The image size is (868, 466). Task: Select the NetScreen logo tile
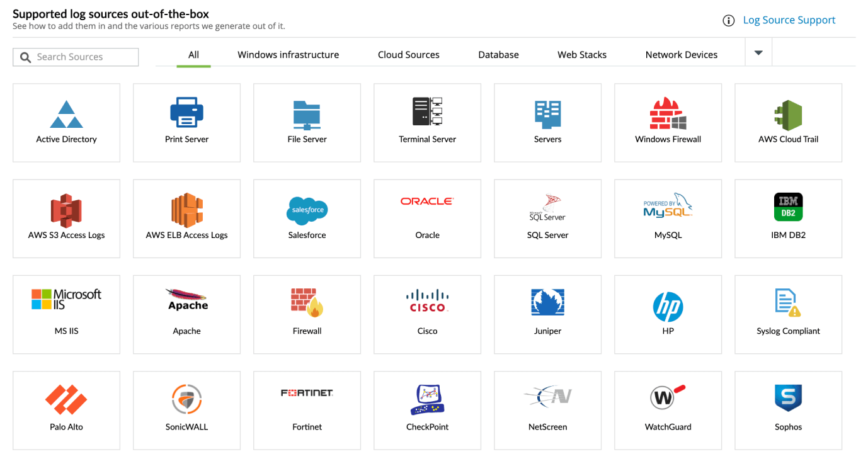[547, 410]
